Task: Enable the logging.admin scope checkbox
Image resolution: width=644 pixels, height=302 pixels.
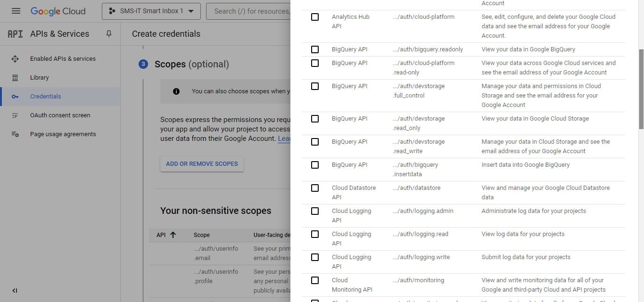Action: 315,211
